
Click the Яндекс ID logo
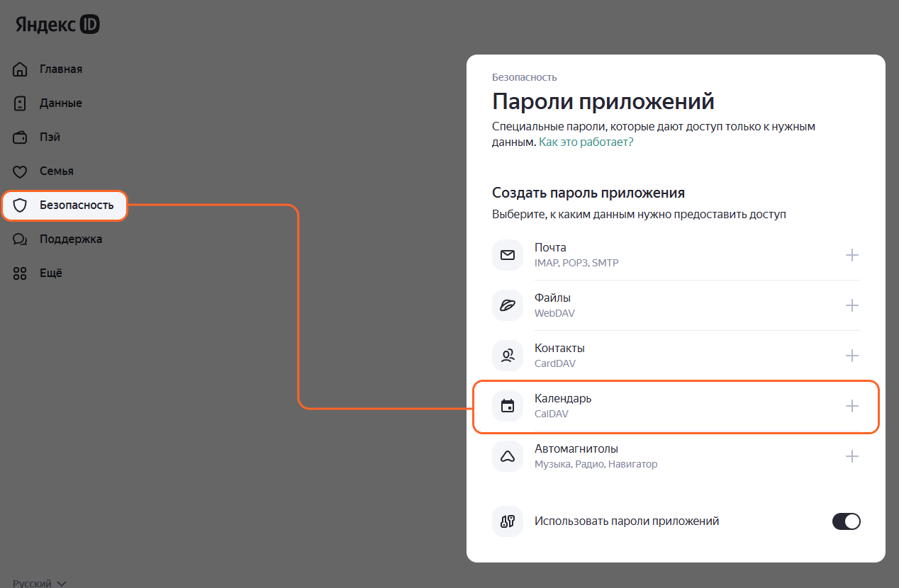click(57, 25)
